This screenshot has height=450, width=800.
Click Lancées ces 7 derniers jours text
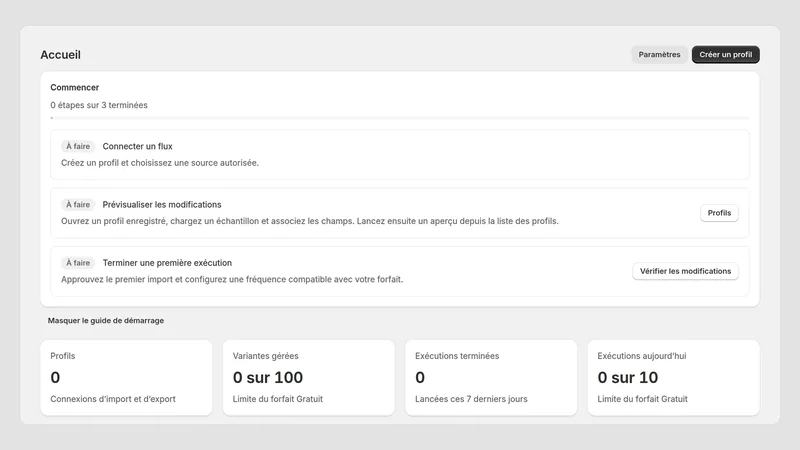[x=471, y=399]
